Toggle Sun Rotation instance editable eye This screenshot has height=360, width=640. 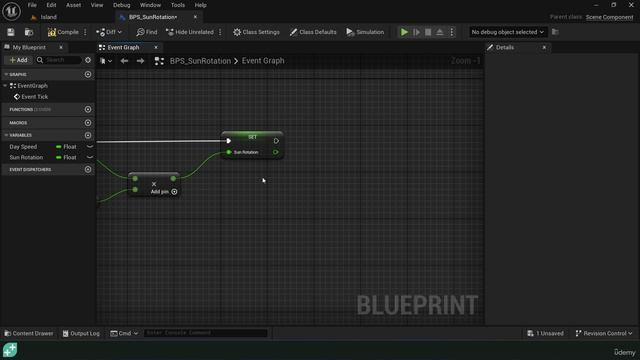point(90,157)
